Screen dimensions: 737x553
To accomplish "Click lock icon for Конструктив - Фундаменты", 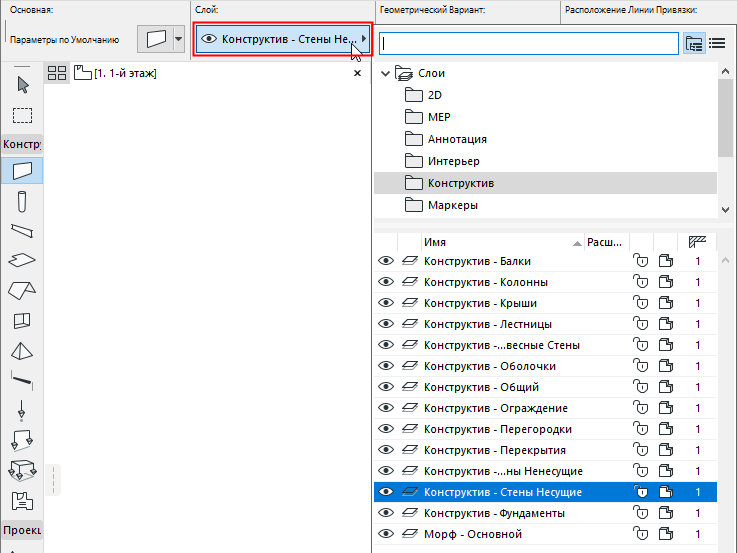I will (641, 513).
